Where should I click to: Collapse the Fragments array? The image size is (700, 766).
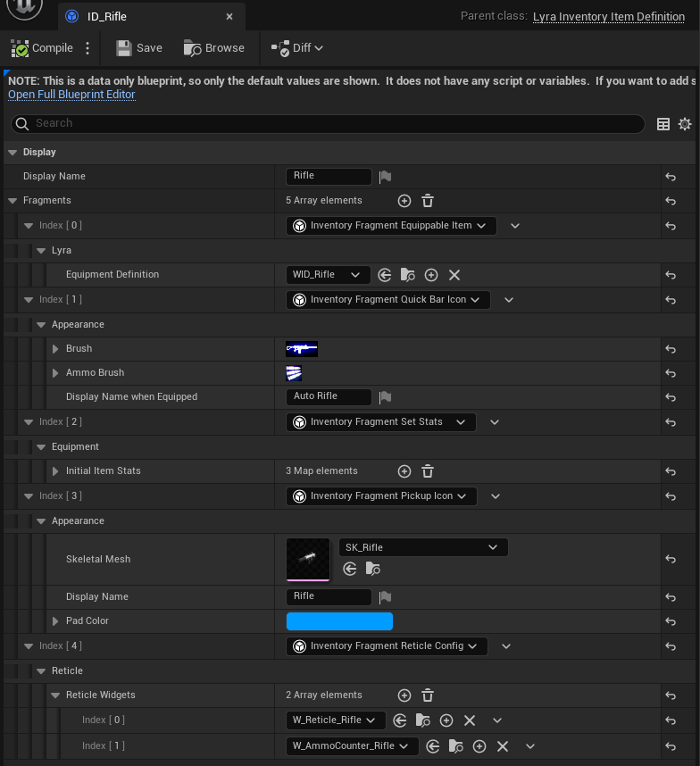pyautogui.click(x=12, y=201)
